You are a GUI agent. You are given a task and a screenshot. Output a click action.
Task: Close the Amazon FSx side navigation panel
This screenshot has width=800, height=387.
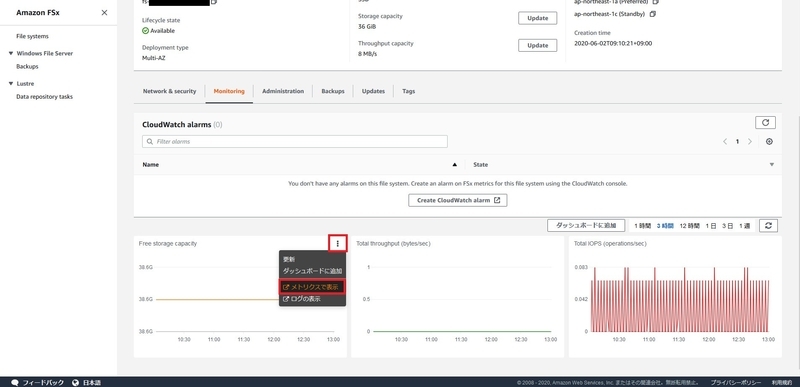[x=104, y=13]
